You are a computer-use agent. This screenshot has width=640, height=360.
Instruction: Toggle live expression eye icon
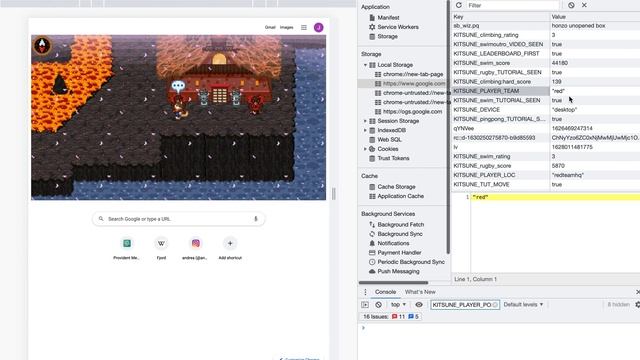[x=419, y=305]
